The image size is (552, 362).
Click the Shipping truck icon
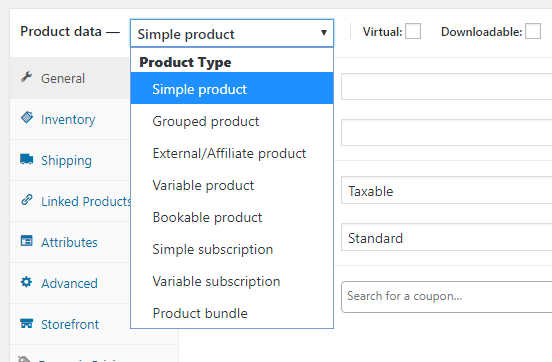tap(27, 159)
